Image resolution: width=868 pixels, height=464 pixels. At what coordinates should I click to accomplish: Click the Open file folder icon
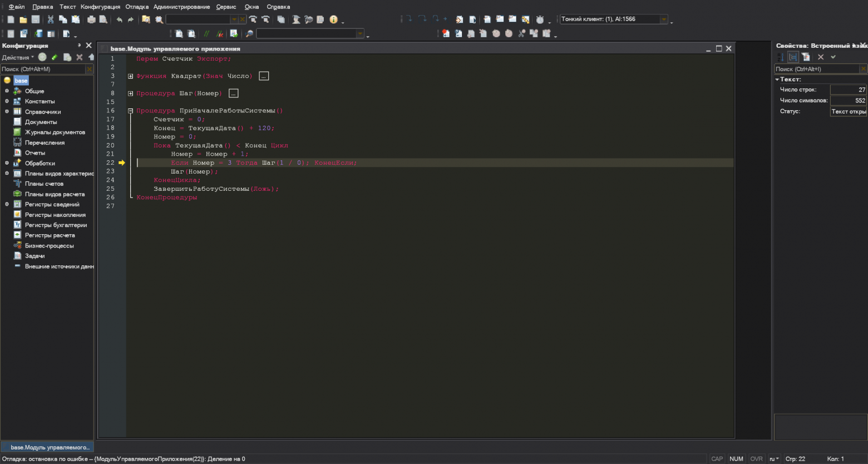click(x=23, y=19)
